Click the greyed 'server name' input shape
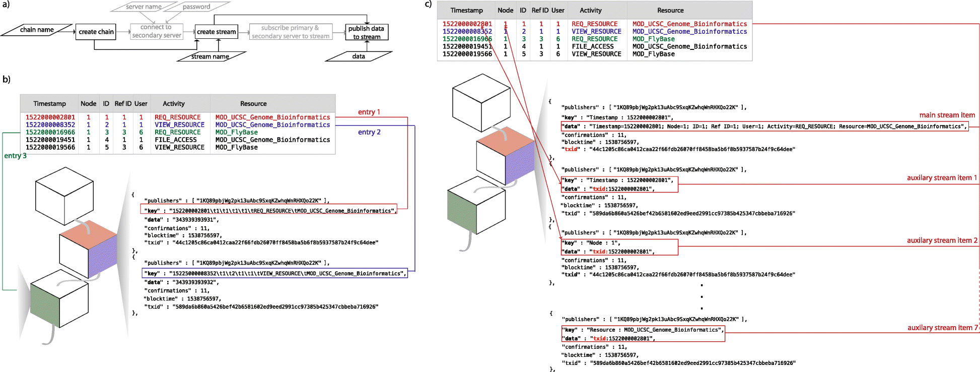 tap(144, 7)
